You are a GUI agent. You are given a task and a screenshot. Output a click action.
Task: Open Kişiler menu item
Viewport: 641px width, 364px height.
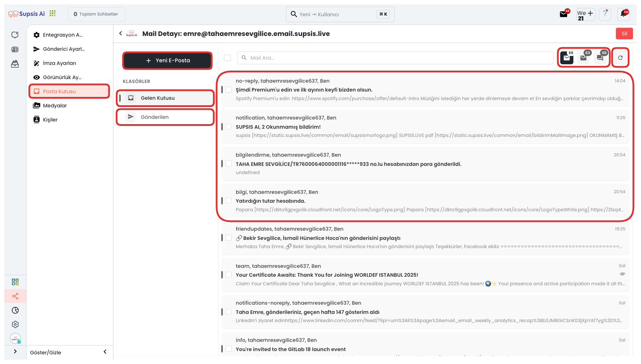coord(69,119)
